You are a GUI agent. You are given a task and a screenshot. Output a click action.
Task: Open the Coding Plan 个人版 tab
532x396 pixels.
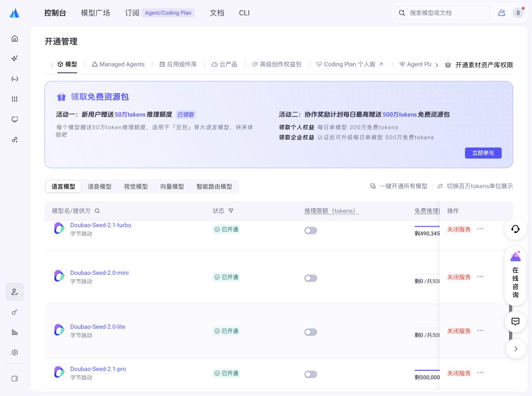coord(349,64)
